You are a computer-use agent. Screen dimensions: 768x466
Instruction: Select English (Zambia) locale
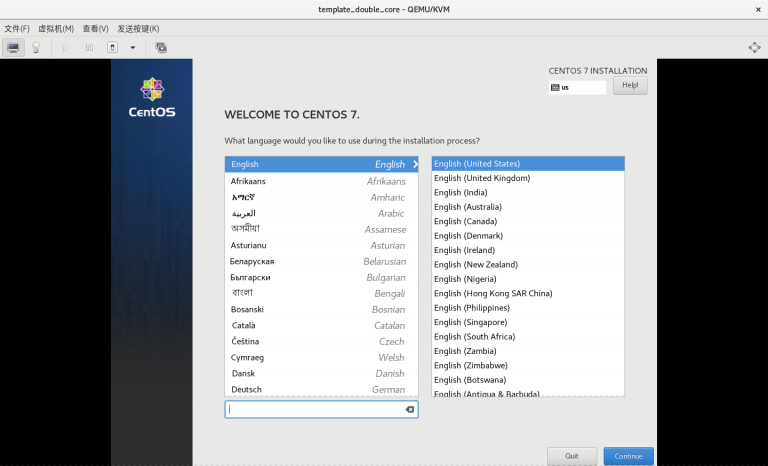click(528, 351)
